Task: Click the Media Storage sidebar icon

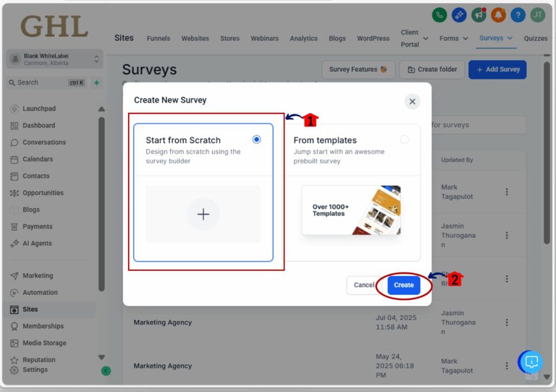Action: [x=15, y=343]
